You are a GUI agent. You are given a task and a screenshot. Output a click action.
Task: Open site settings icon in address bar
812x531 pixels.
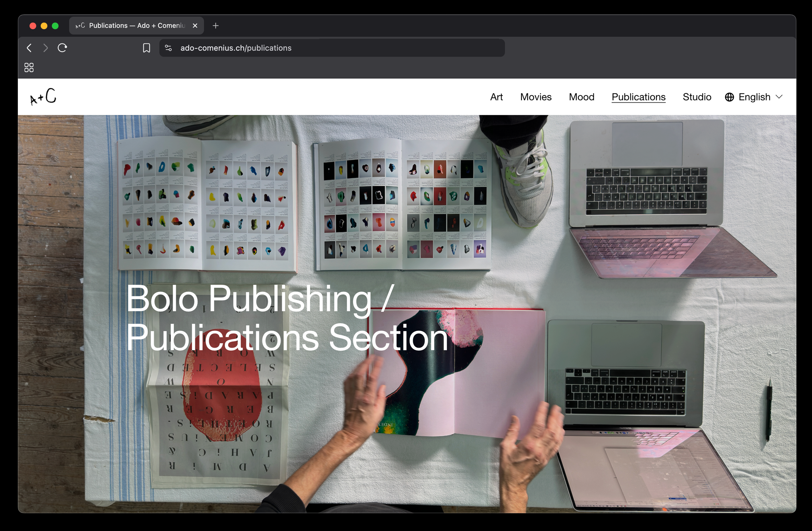coord(168,48)
